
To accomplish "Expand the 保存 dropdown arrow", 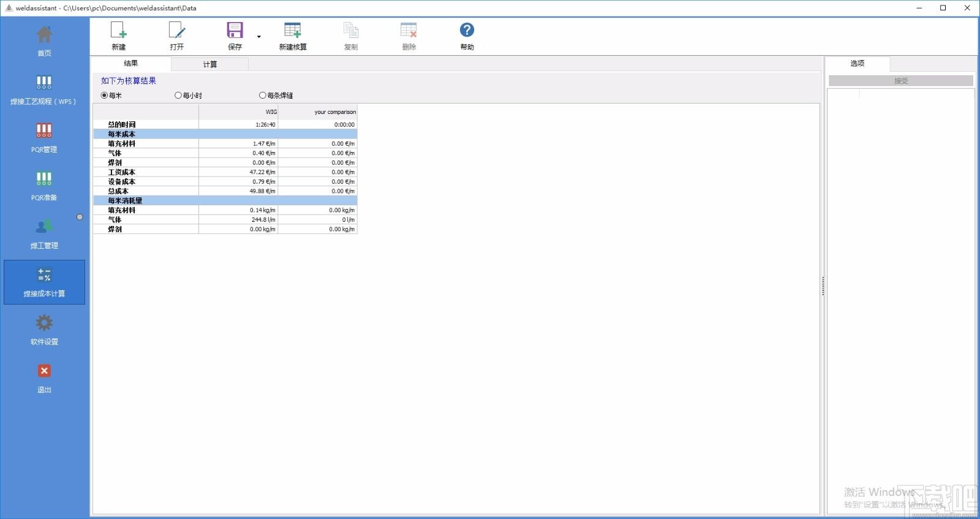I will coord(259,37).
